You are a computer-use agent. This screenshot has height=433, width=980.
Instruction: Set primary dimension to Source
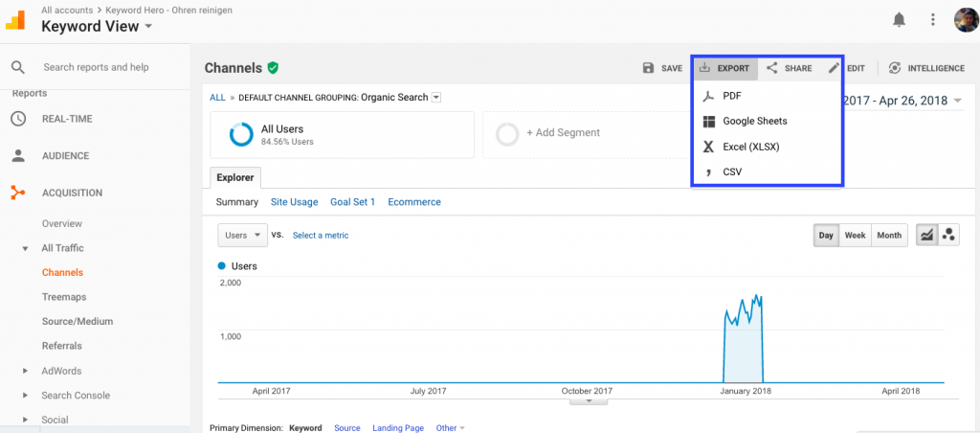347,428
